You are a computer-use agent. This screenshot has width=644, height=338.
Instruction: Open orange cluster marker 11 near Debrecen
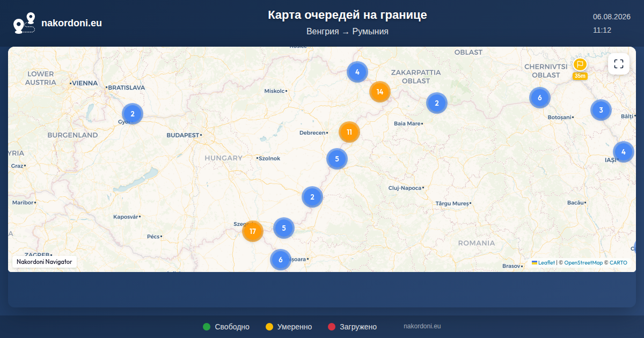coord(349,132)
